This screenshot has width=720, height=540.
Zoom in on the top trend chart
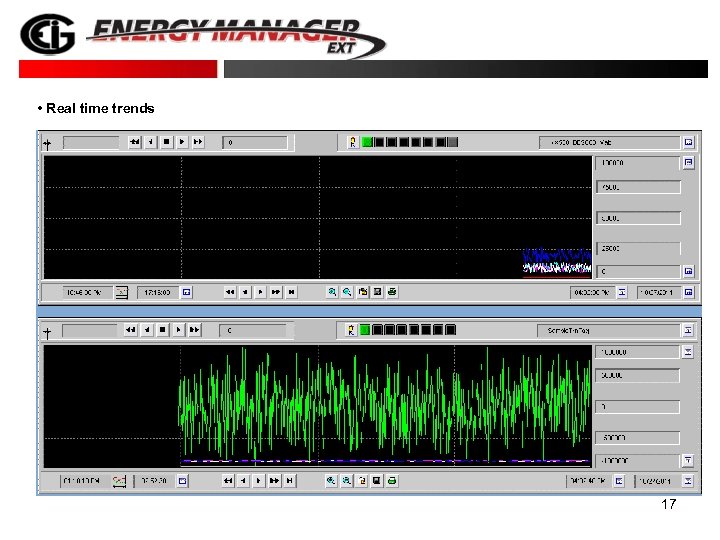332,292
